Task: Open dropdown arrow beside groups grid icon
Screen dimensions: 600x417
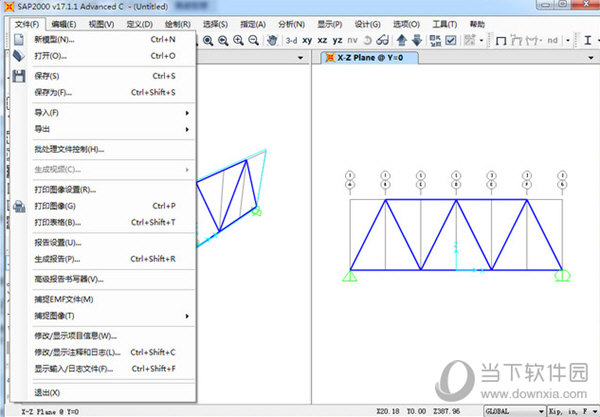Action: click(481, 41)
